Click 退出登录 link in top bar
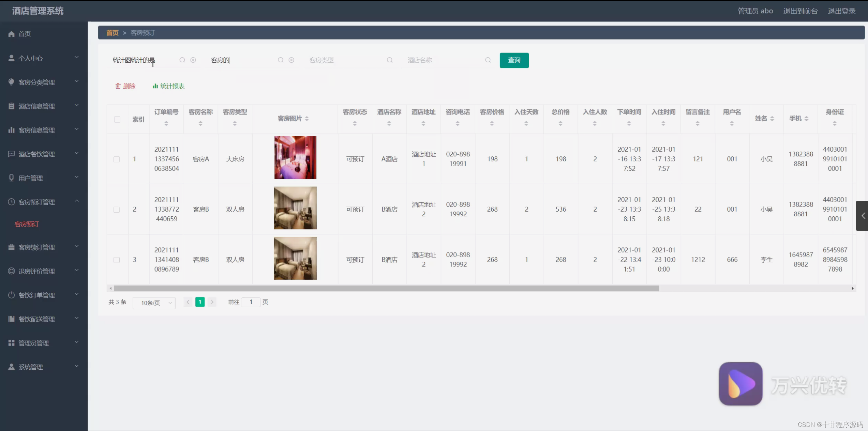Image resolution: width=868 pixels, height=431 pixels. tap(841, 11)
